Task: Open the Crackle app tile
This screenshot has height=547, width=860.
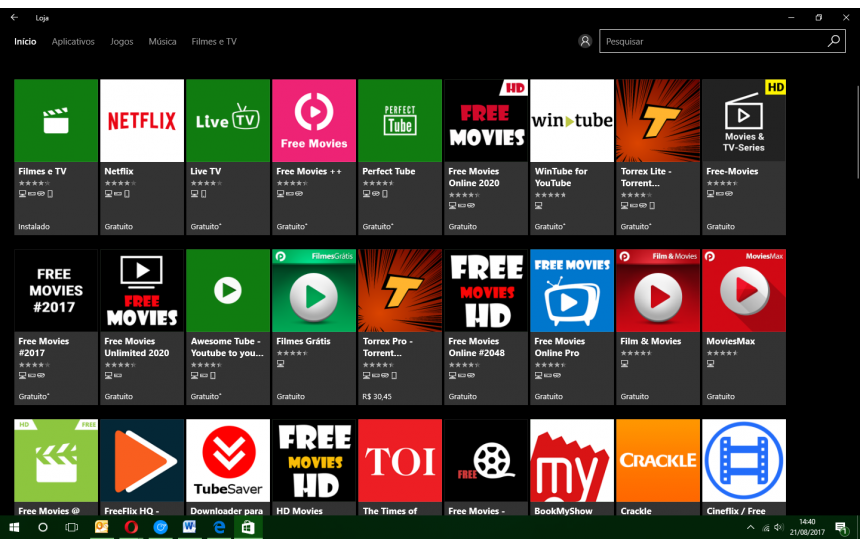Action: pos(658,467)
